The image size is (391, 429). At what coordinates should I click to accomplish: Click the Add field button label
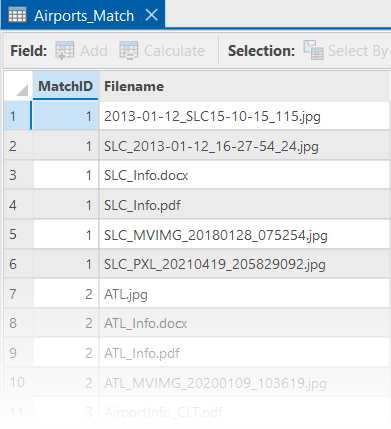(94, 51)
